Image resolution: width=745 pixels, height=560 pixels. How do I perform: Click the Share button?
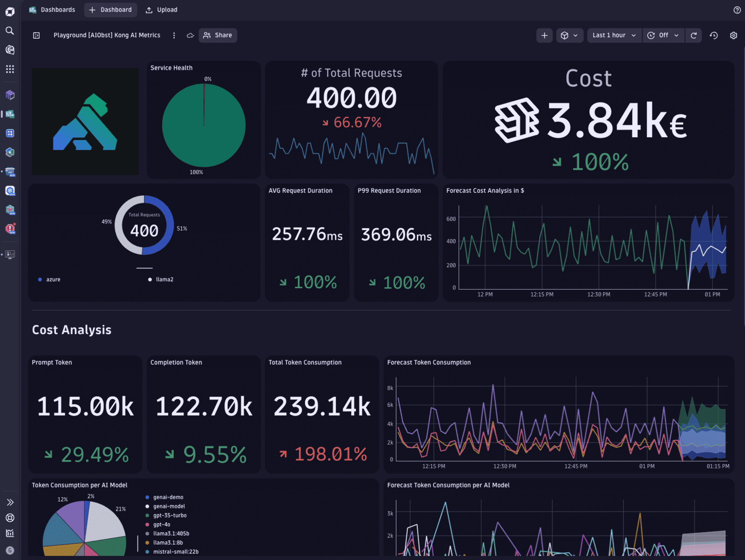(x=217, y=35)
